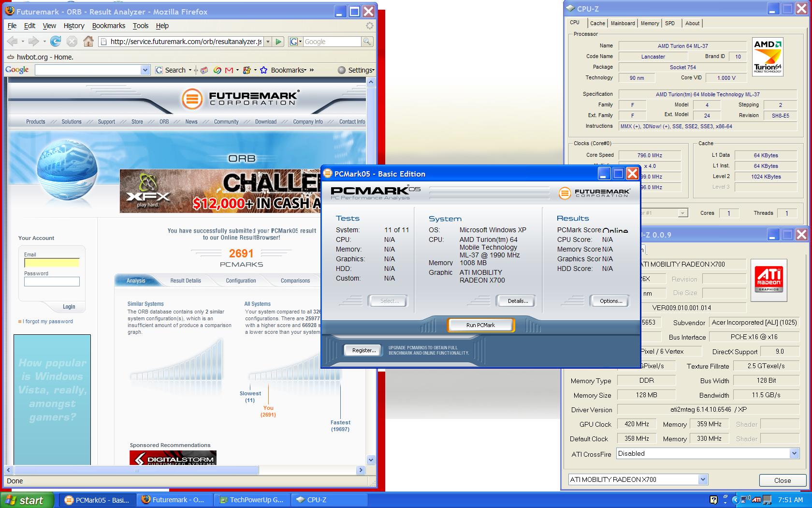
Task: Open the Gmail icon in Google toolbar
Action: coord(229,70)
